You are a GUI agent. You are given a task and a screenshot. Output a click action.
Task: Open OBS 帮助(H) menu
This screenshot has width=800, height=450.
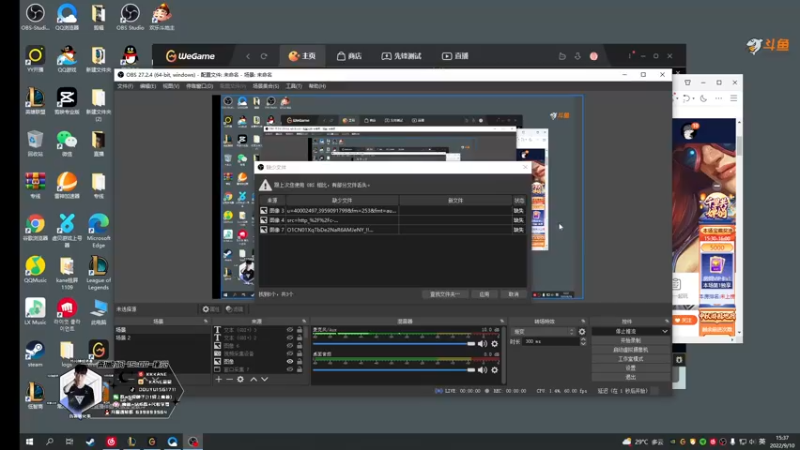pyautogui.click(x=317, y=86)
